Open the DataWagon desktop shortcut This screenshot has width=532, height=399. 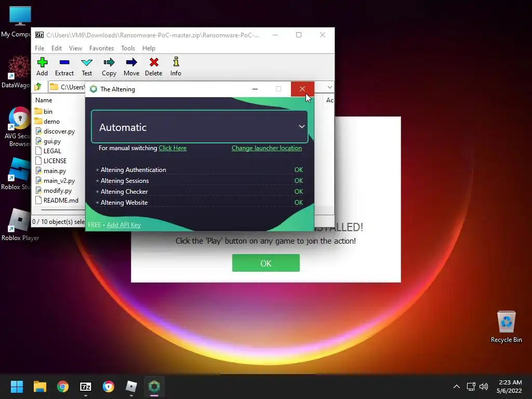(x=16, y=72)
